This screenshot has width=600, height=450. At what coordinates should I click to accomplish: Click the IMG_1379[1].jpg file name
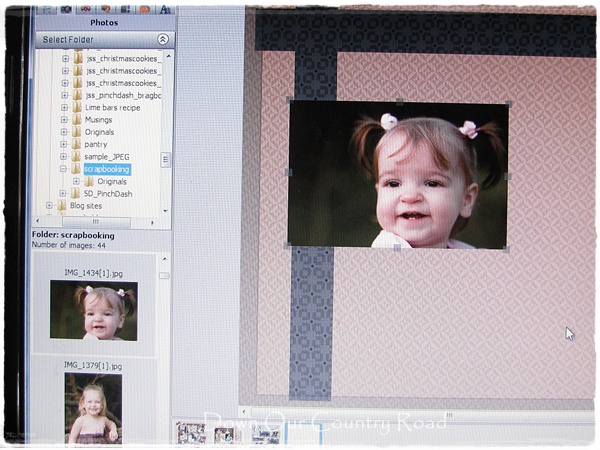click(x=93, y=365)
